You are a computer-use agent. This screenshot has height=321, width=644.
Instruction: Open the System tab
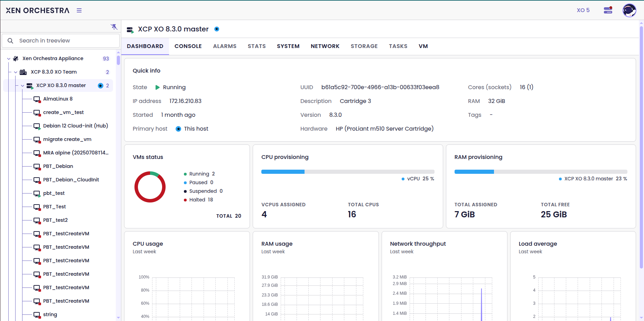tap(288, 46)
